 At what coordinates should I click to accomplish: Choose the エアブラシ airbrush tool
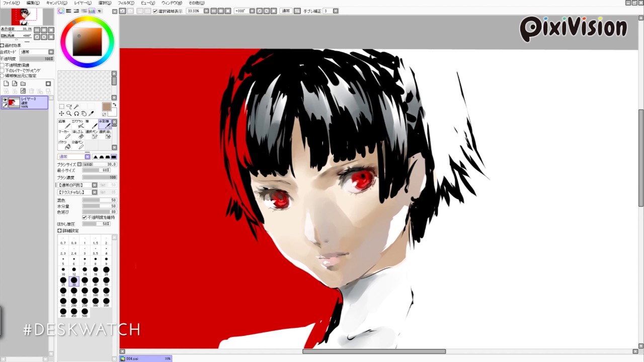click(x=77, y=124)
